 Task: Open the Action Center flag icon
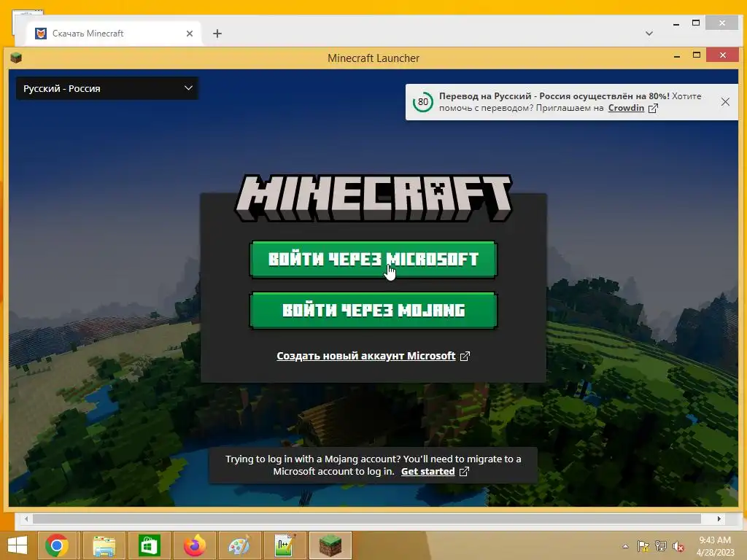(x=643, y=546)
